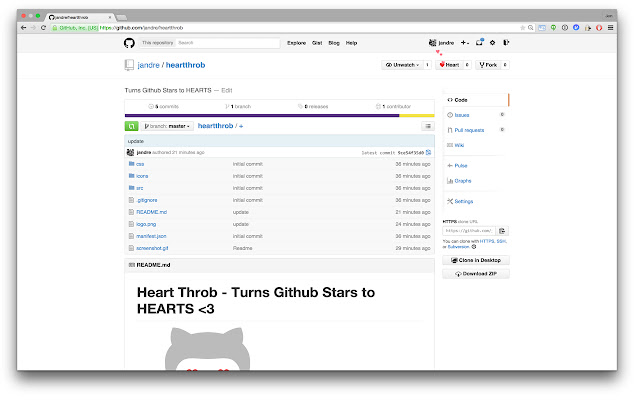Open the manifest.json file

151,236
